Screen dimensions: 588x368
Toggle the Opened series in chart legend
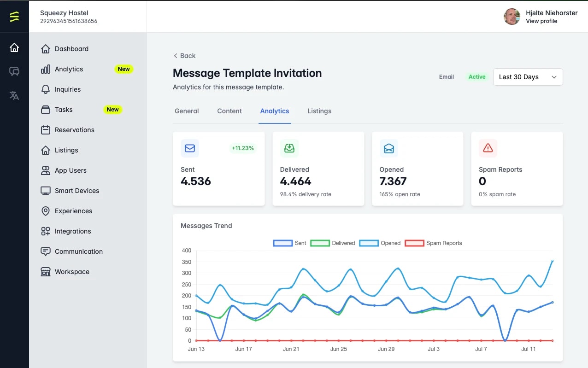click(x=380, y=243)
